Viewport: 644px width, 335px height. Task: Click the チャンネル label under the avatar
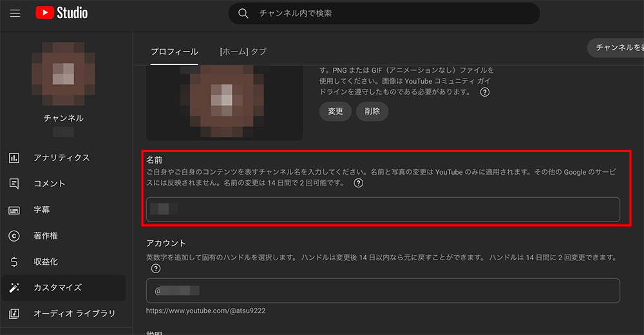[x=64, y=119]
